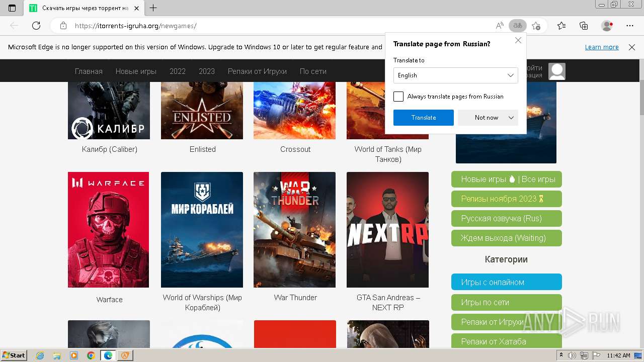Dismiss the Edge unsupported notification bar
The image size is (644, 362).
pos(632,47)
